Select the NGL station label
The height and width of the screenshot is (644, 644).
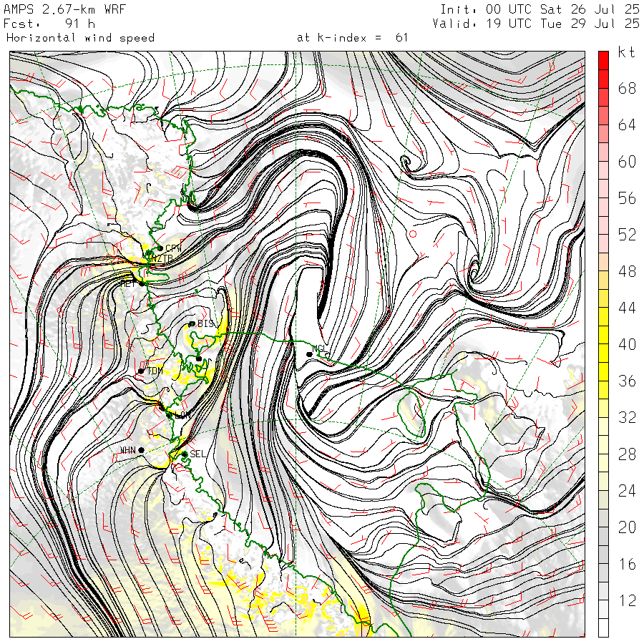point(319,348)
